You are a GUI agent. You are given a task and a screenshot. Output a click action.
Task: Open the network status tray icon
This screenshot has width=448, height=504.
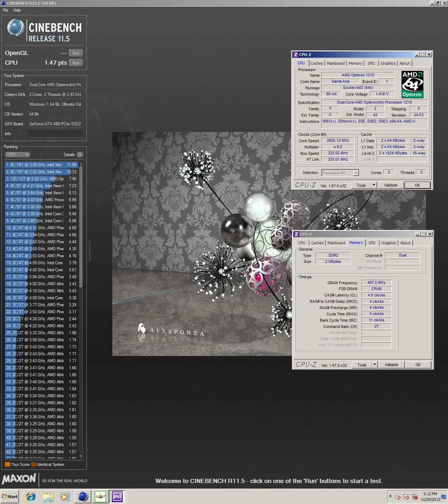click(415, 497)
